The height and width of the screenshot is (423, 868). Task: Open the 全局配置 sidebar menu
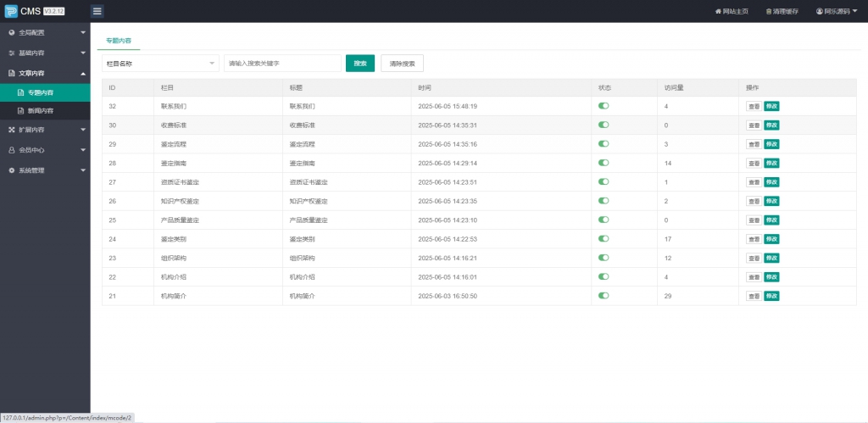[45, 33]
